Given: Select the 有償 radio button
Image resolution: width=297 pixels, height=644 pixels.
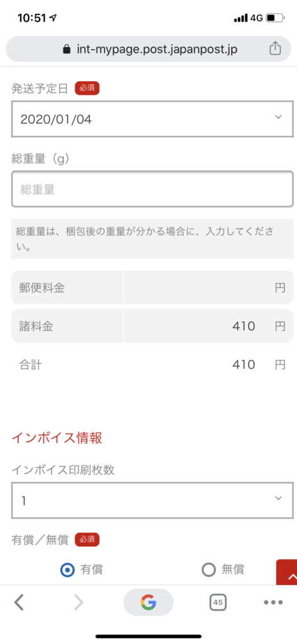Looking at the screenshot, I should point(67,570).
